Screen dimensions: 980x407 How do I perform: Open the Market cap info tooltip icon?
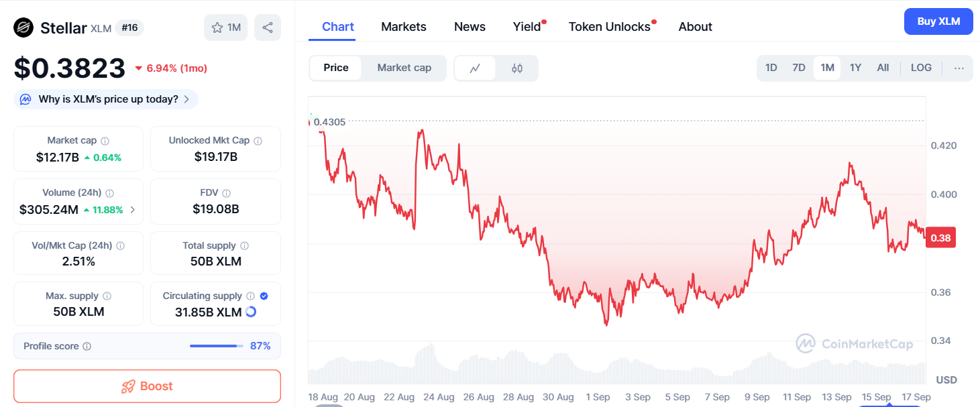105,141
